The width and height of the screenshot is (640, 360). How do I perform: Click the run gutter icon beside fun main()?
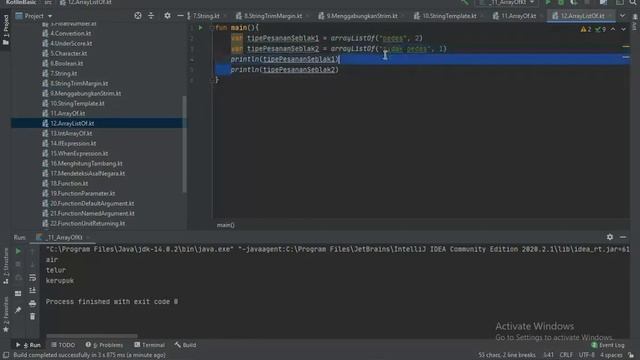[200, 28]
